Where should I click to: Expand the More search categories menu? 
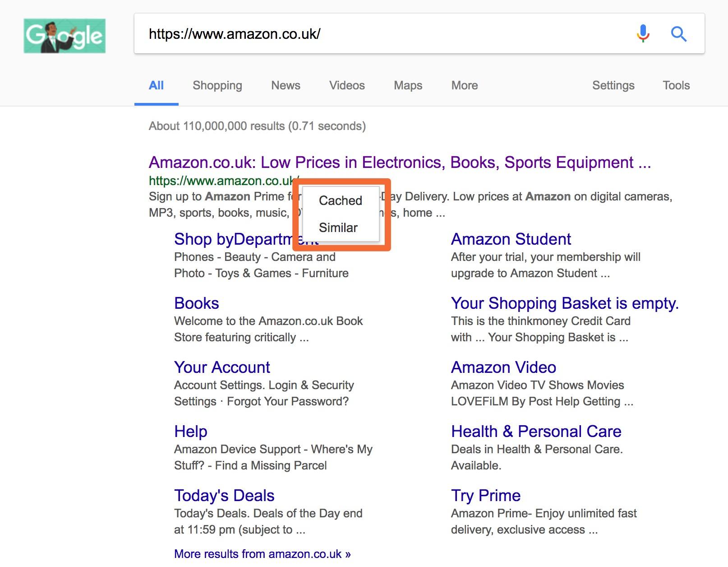coord(465,85)
